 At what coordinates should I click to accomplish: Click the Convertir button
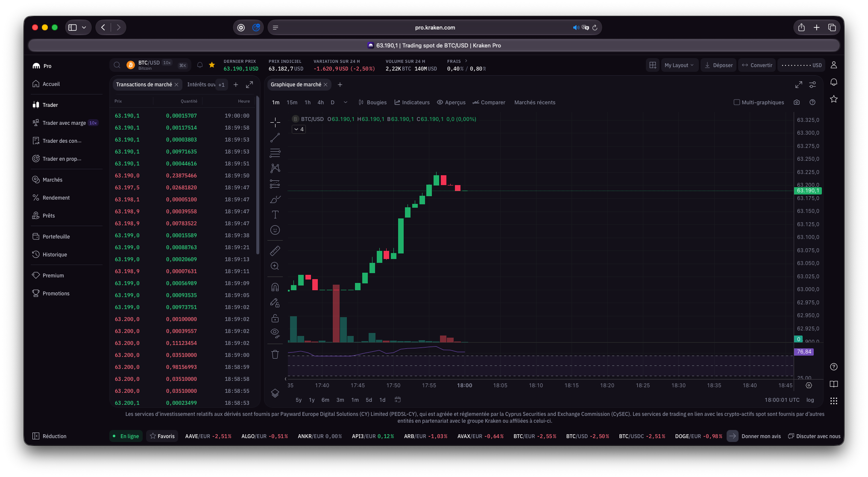click(x=757, y=65)
